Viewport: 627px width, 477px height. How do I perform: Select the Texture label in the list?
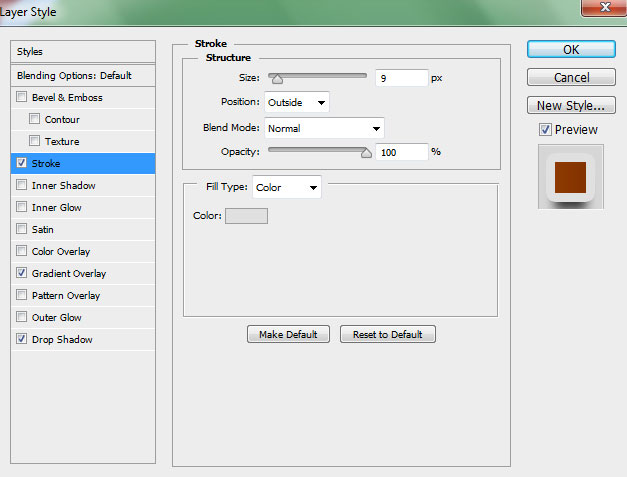coord(62,142)
